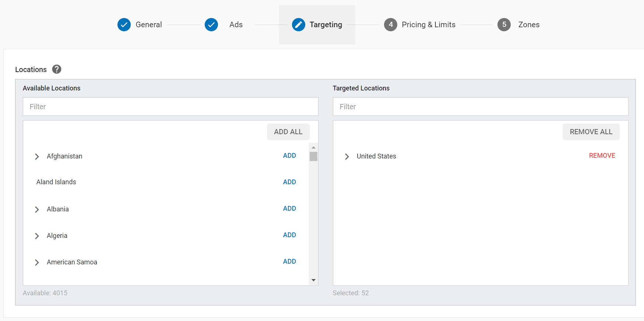The width and height of the screenshot is (644, 321).
Task: Focus the Targeted Locations filter field
Action: (480, 107)
